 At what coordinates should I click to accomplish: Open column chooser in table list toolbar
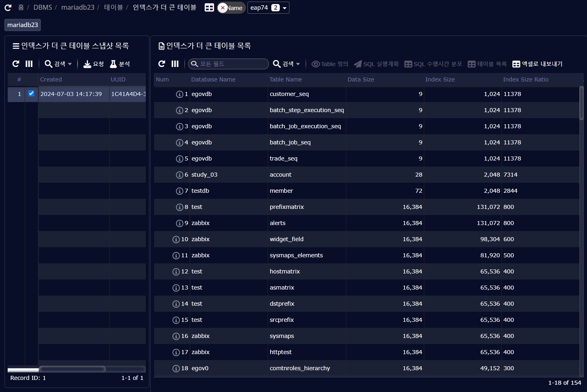click(175, 64)
